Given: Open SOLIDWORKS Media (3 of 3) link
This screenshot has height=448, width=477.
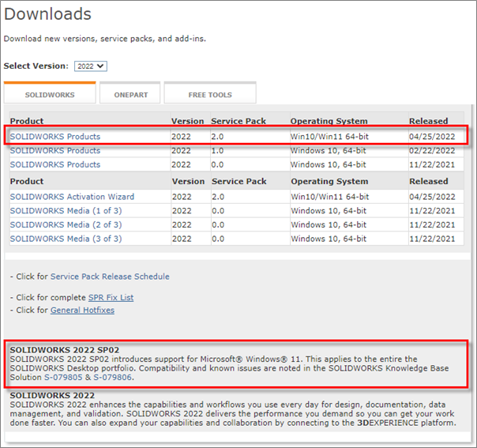Looking at the screenshot, I should click(x=66, y=239).
